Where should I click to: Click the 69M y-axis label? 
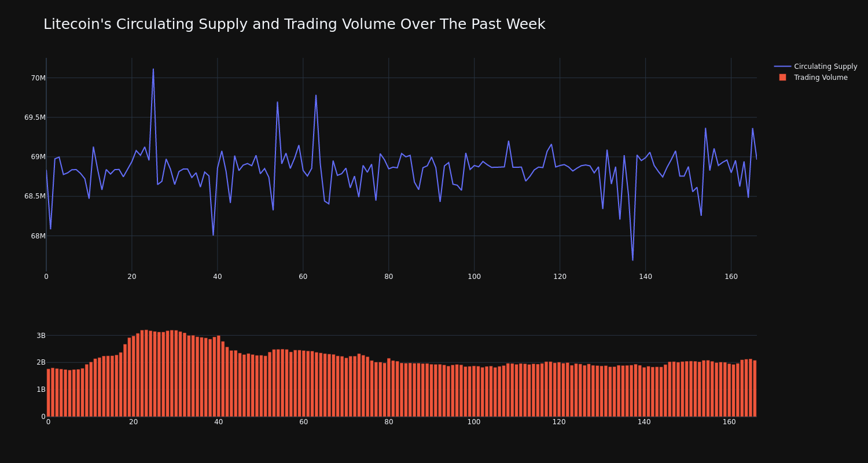(38, 157)
